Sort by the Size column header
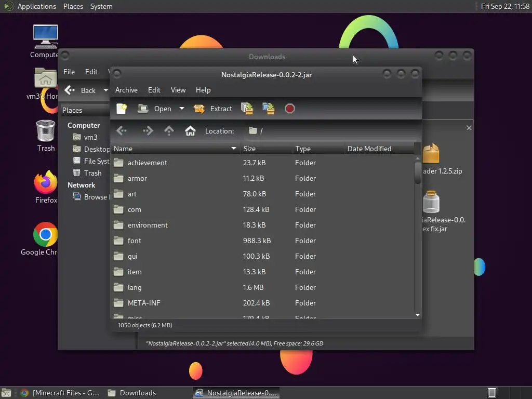The height and width of the screenshot is (399, 532). click(x=267, y=149)
